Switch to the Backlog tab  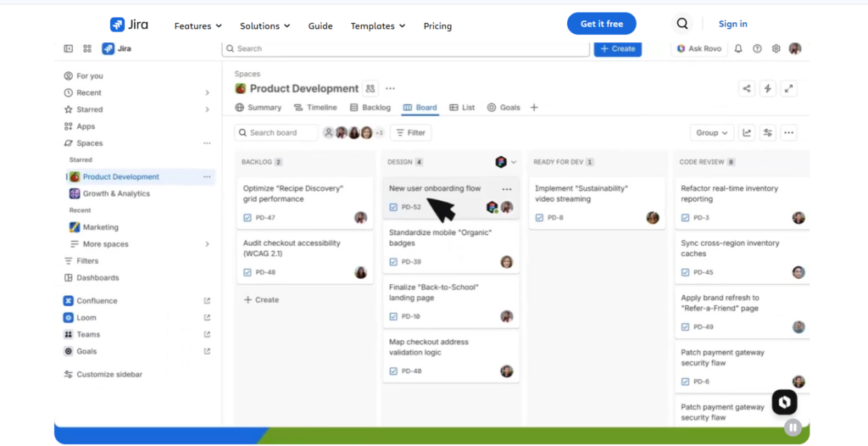pyautogui.click(x=370, y=108)
